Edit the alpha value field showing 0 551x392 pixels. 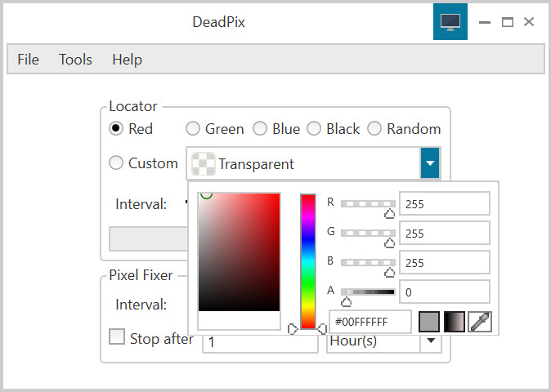point(445,292)
